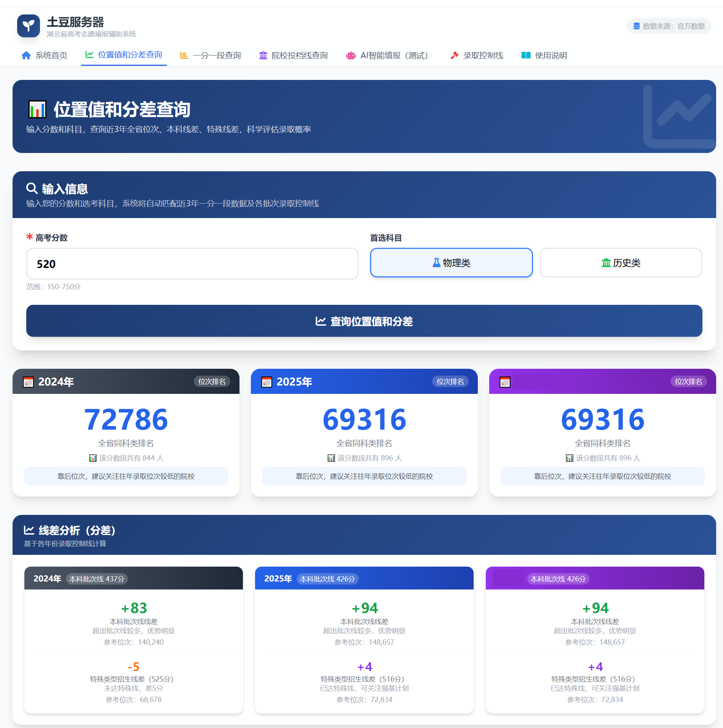
Task: Switch to the 一分一段查询 tab
Action: point(211,56)
